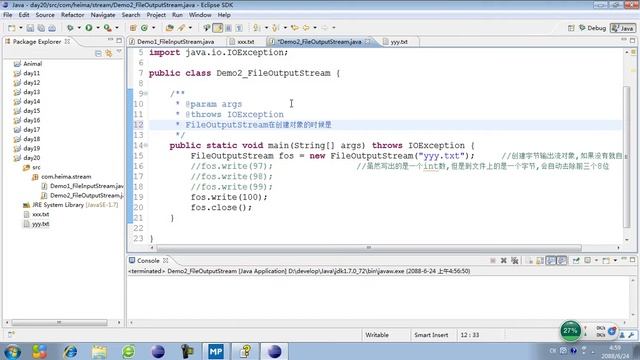Toggle Block Selection Mode toolbar button
This screenshot has height=360, width=640.
pyautogui.click(x=228, y=28)
